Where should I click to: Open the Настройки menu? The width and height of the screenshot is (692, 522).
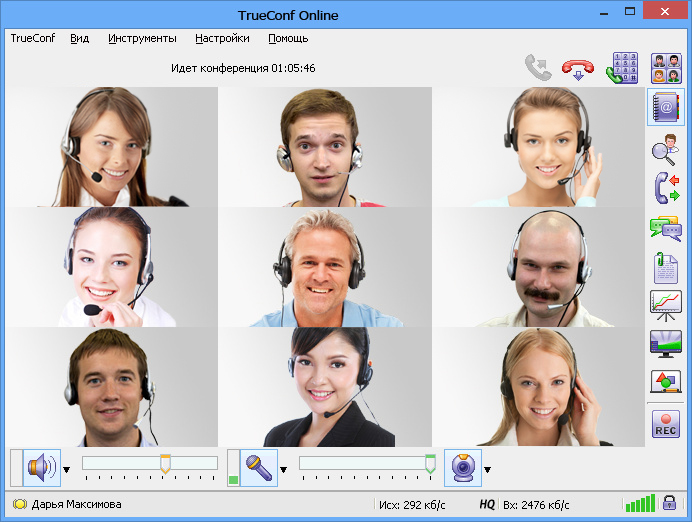point(222,38)
